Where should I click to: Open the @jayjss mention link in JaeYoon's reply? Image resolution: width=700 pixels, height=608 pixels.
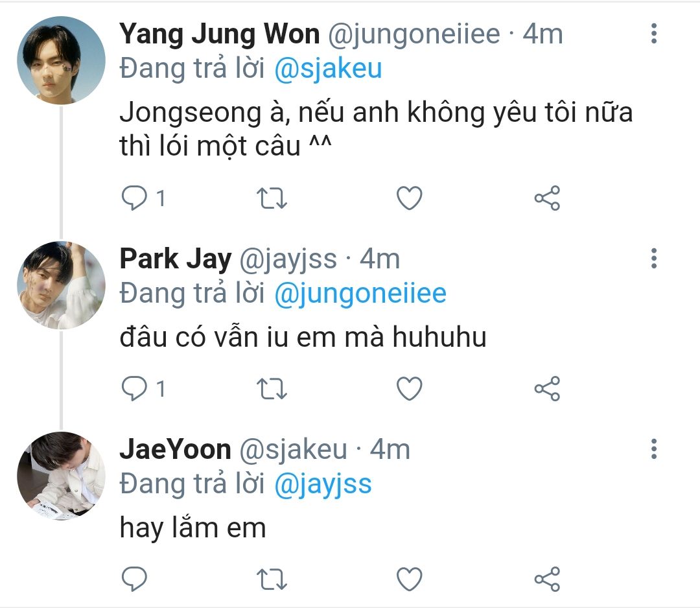point(323,484)
